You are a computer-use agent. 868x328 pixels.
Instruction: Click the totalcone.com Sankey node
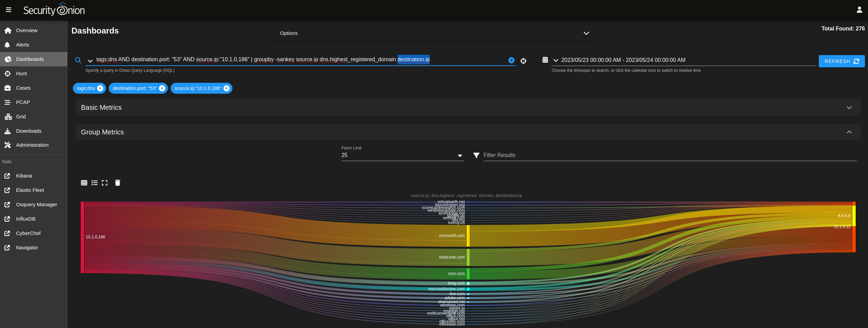pos(468,257)
